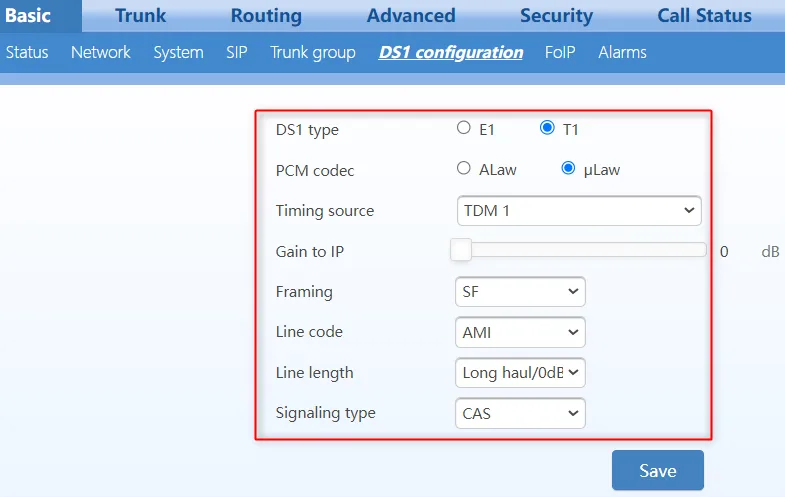Viewport: 785px width, 497px height.
Task: Open the Security tab
Action: coord(556,16)
